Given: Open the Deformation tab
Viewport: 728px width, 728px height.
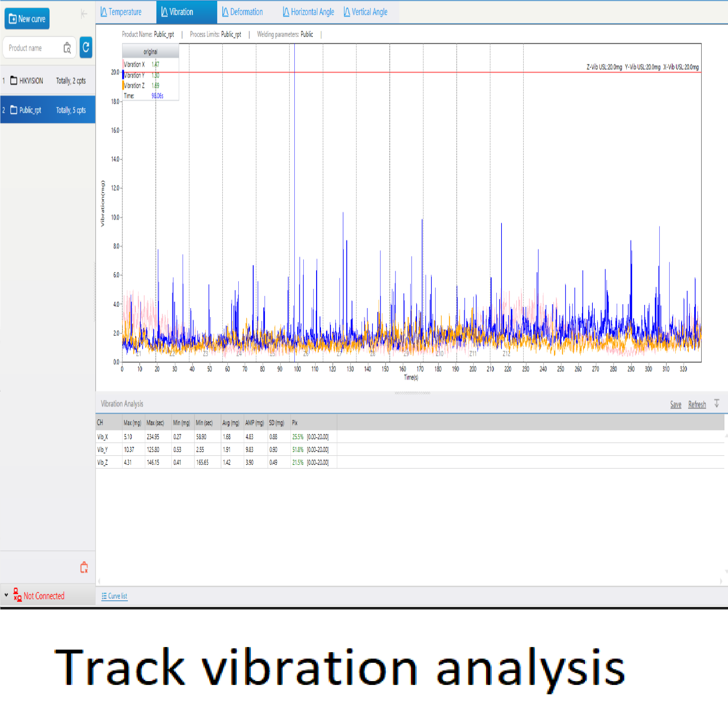Looking at the screenshot, I should coord(243,12).
